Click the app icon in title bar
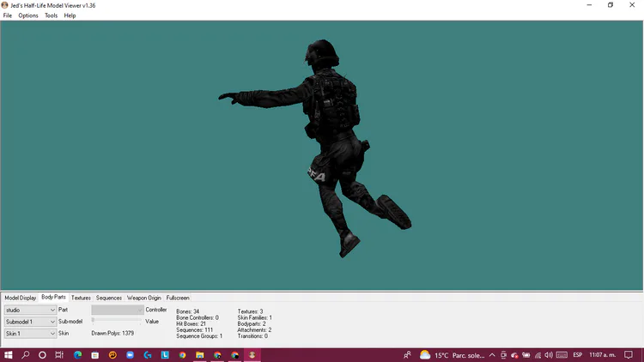Image resolution: width=644 pixels, height=362 pixels. [5, 5]
